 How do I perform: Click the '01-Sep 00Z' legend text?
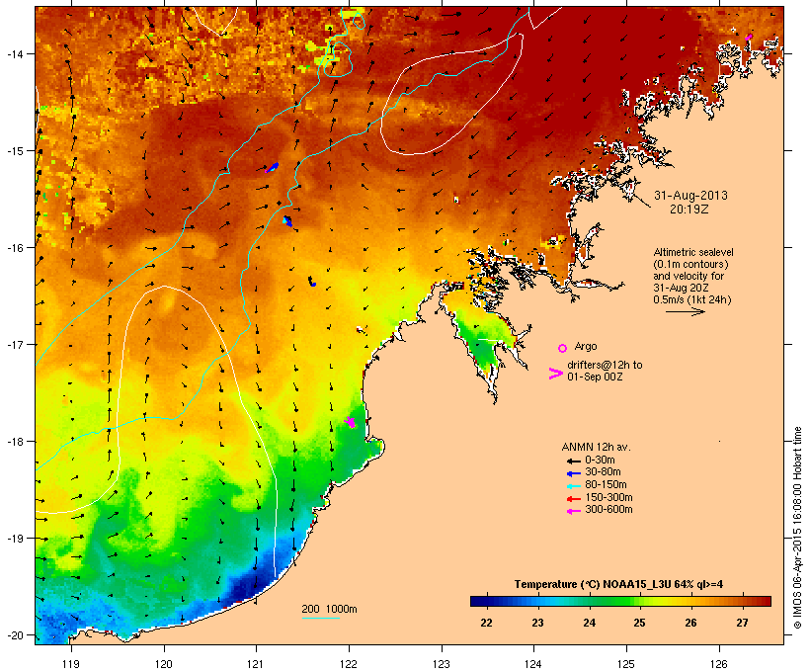595,377
